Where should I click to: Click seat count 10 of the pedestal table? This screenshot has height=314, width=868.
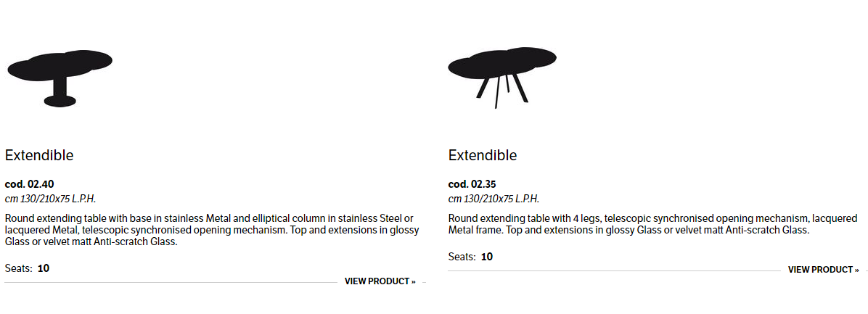[x=44, y=268]
